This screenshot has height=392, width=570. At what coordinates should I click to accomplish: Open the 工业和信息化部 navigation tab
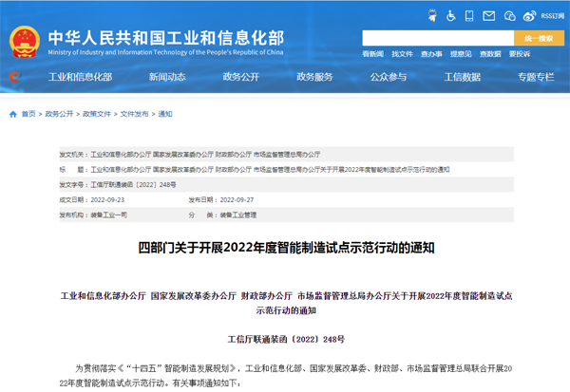coord(80,77)
